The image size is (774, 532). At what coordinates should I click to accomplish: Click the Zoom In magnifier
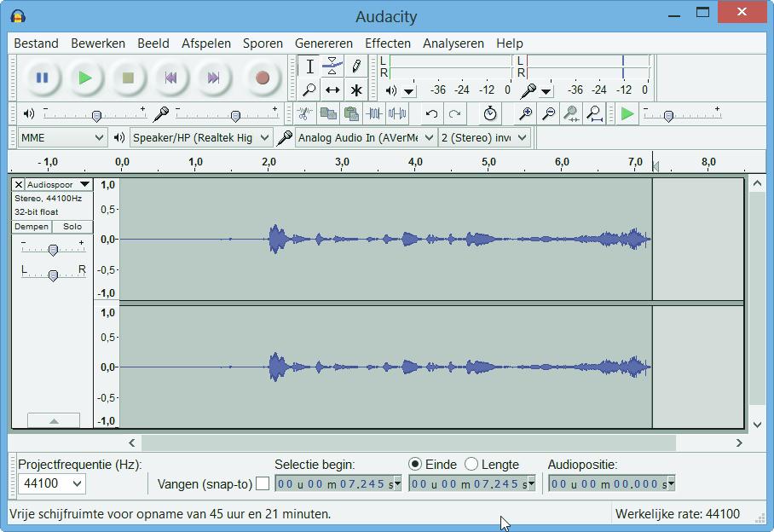tap(525, 114)
